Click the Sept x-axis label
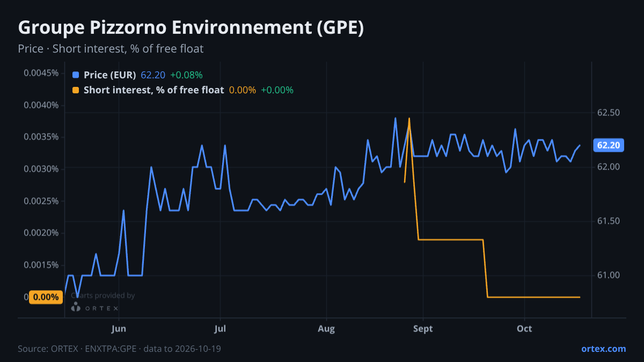This screenshot has width=644, height=362. point(423,328)
